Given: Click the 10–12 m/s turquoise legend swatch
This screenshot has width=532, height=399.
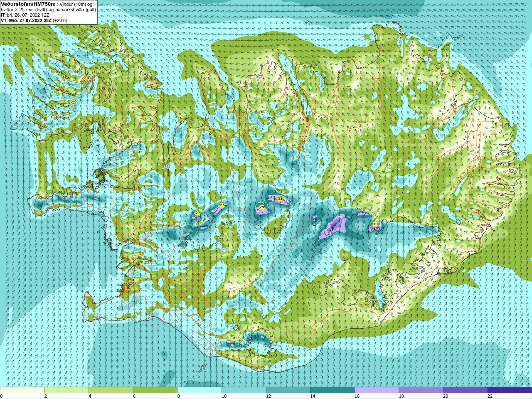Looking at the screenshot, I should pyautogui.click(x=244, y=390).
